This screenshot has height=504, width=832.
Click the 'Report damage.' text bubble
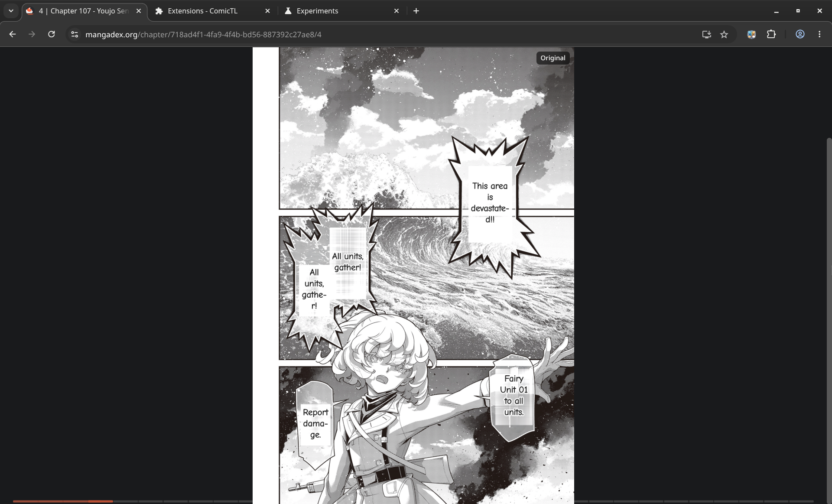[315, 423]
